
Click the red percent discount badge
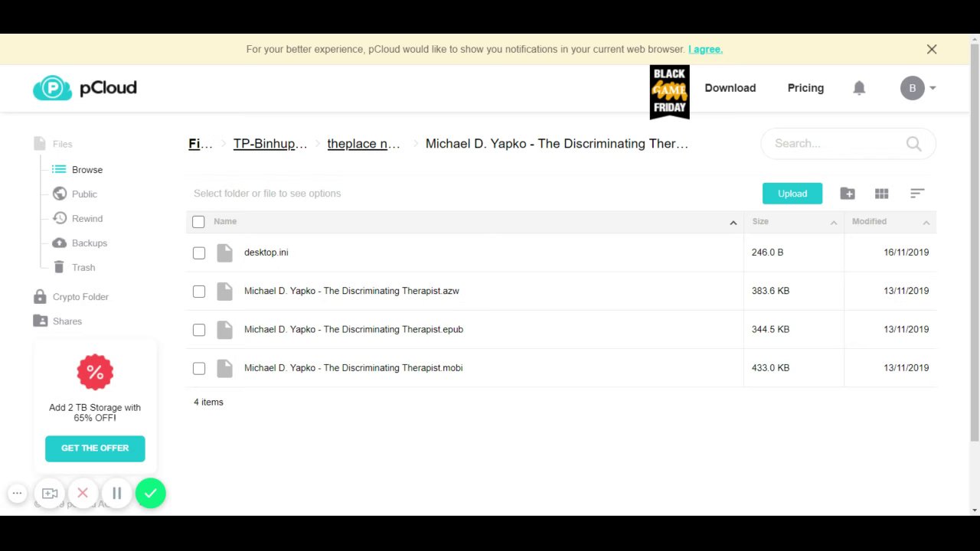coord(95,373)
